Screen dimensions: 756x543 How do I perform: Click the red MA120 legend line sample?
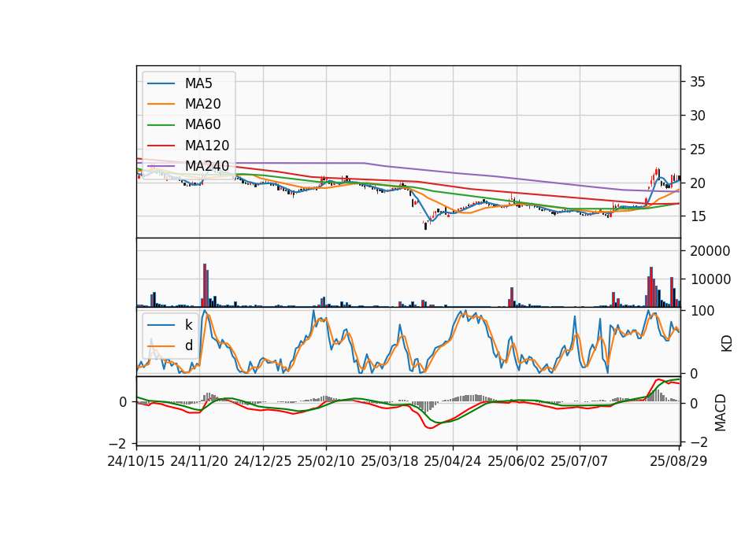point(161,146)
